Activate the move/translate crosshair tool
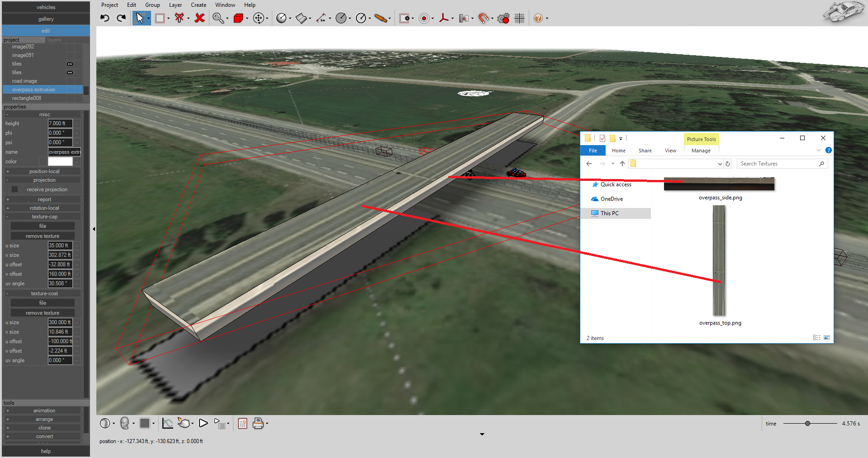This screenshot has width=868, height=458. 258,18
